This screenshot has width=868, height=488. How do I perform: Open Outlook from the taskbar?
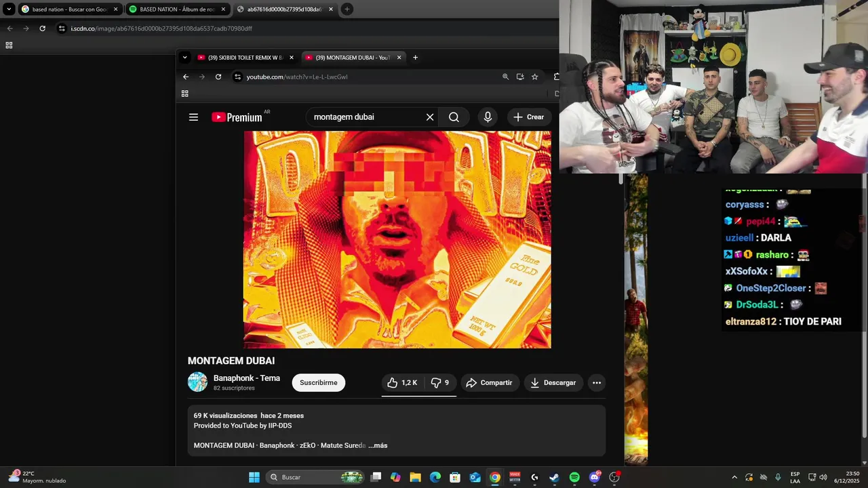(475, 477)
